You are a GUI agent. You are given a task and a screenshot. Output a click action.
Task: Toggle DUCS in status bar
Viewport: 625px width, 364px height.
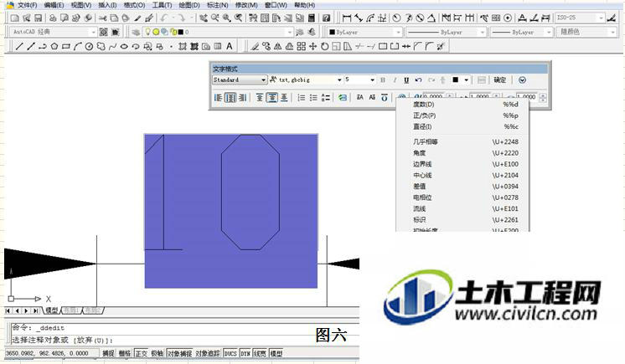pos(230,353)
